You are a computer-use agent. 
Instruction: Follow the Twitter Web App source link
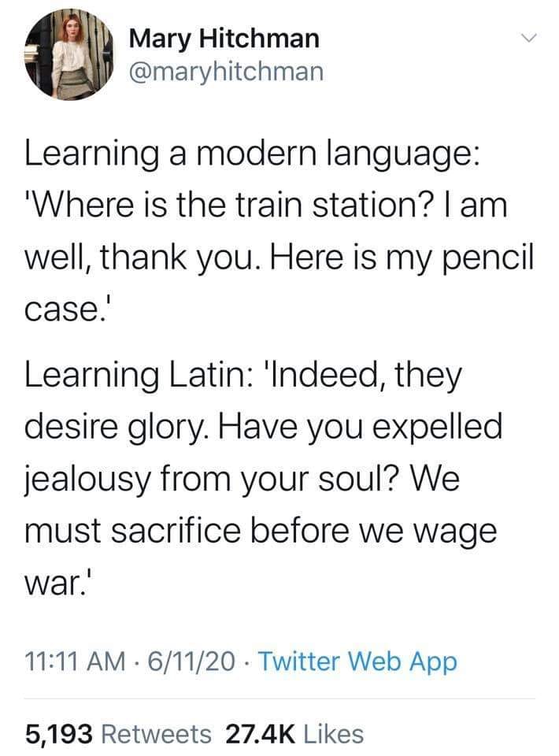358,661
